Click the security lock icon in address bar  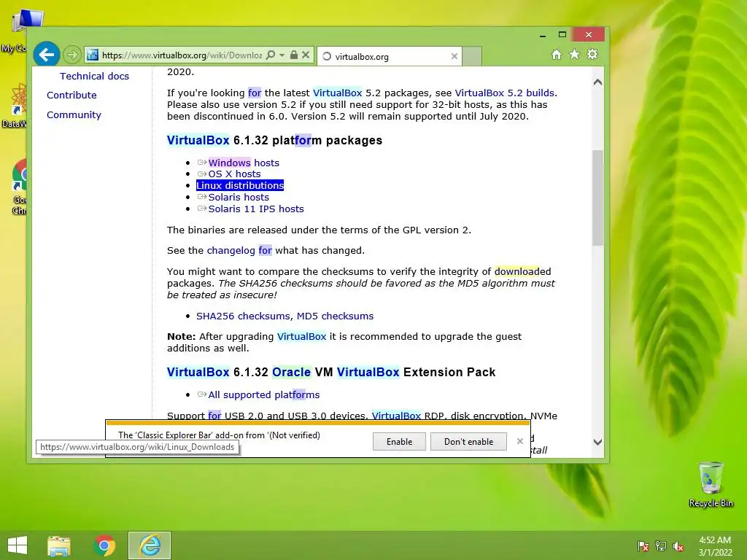point(294,55)
